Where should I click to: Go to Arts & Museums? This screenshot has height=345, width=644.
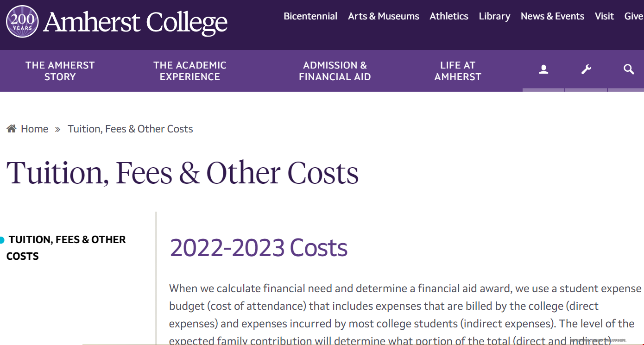pos(384,16)
